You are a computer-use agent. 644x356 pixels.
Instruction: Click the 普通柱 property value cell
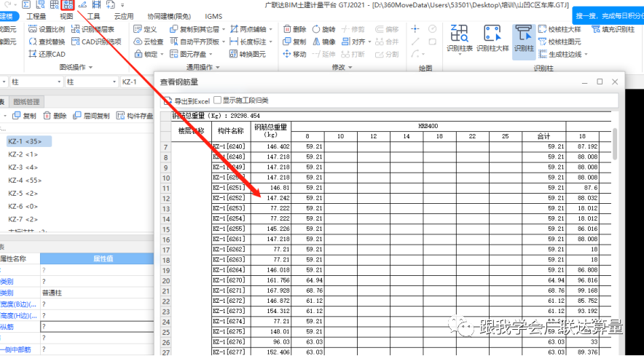tap(97, 293)
